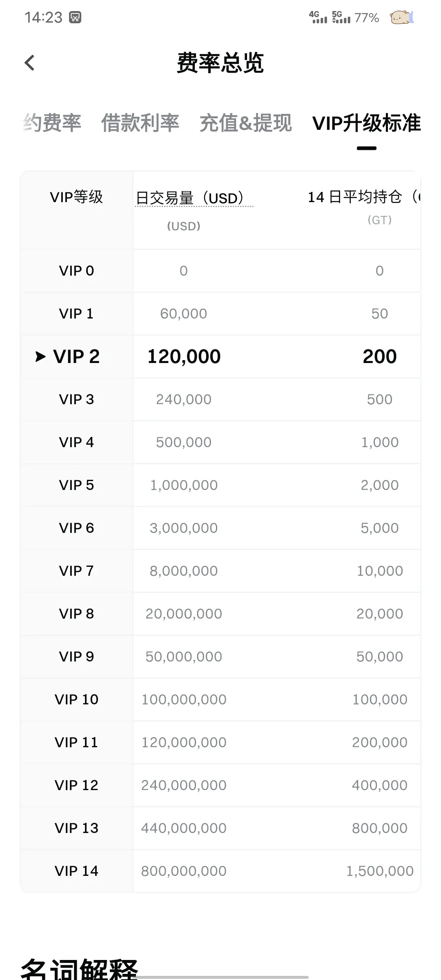The width and height of the screenshot is (441, 980).
Task: Tap the battery mascot icon in status bar
Action: [402, 18]
